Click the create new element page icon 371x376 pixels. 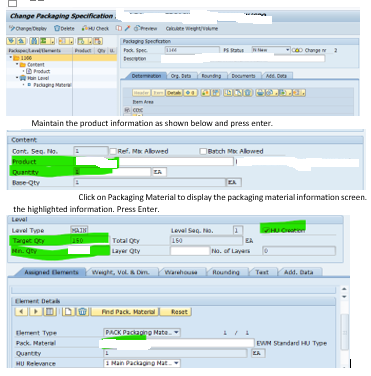click(69, 312)
